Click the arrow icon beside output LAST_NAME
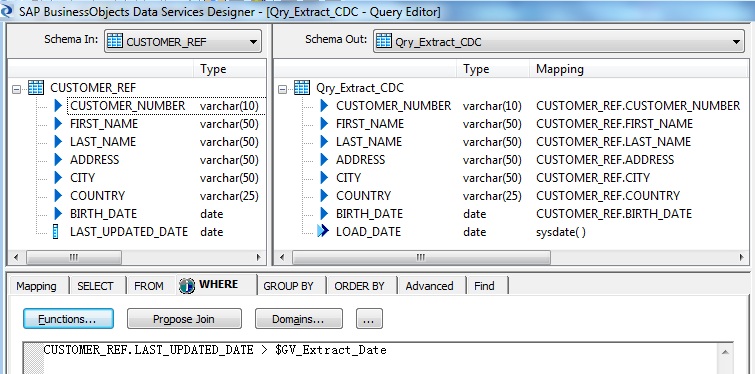The height and width of the screenshot is (374, 755). (324, 142)
